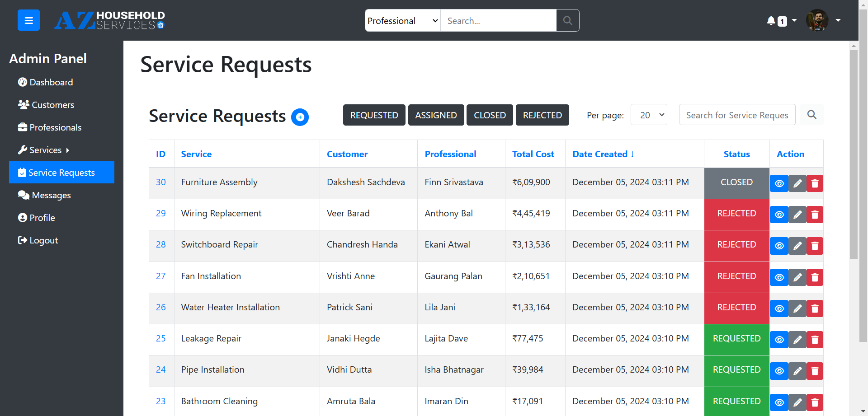Viewport: 868px width, 416px height.
Task: Filter requests by REJECTED status
Action: tap(542, 115)
